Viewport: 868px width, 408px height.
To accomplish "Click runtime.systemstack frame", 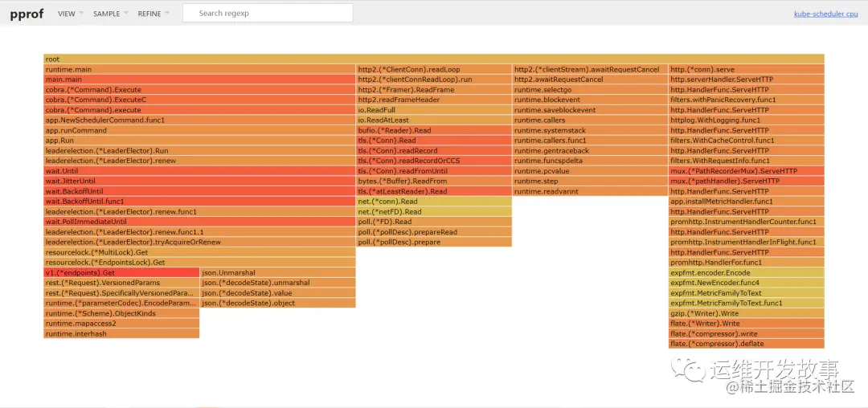I will point(590,130).
